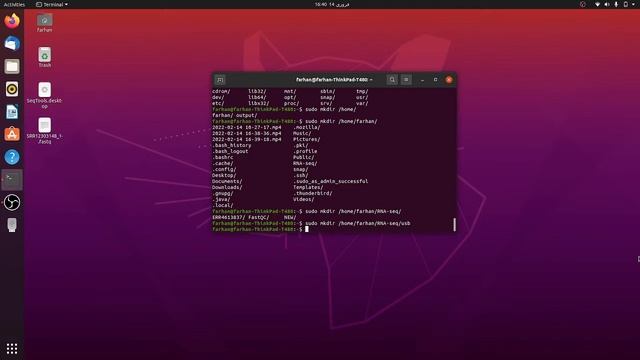Image resolution: width=640 pixels, height=360 pixels.
Task: Click the 'Desktop/' entry in the Terminal listing
Action: click(224, 176)
